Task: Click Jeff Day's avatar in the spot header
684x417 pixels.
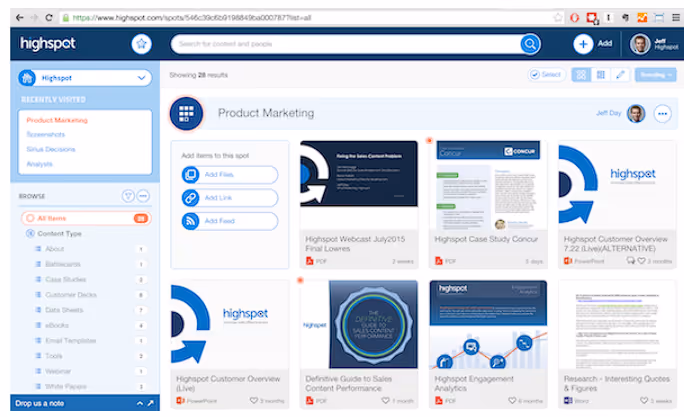Action: tap(636, 114)
